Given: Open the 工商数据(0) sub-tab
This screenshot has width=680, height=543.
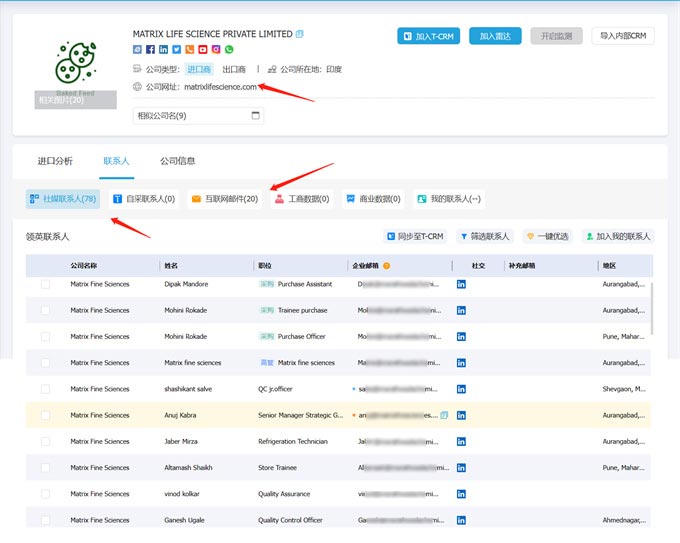Looking at the screenshot, I should (x=302, y=199).
